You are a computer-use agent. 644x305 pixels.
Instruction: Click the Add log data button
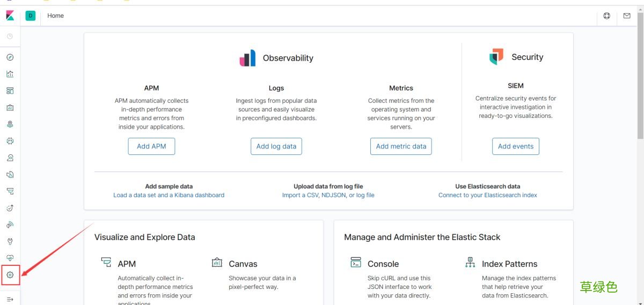(276, 146)
